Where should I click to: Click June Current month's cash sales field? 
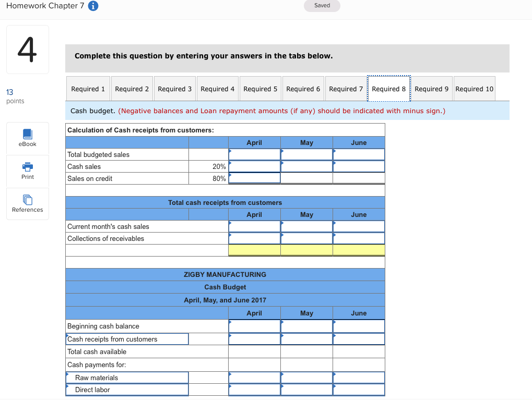point(359,226)
